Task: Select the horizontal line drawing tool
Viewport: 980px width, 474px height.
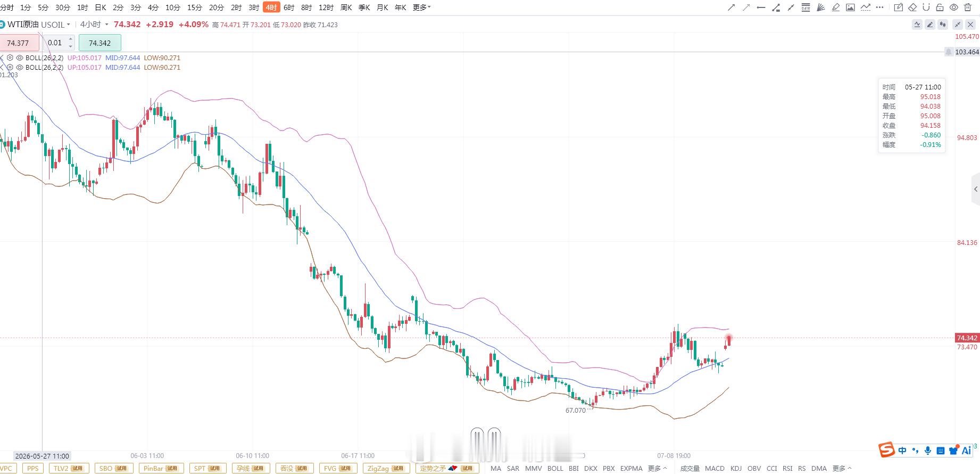Action: (761, 7)
